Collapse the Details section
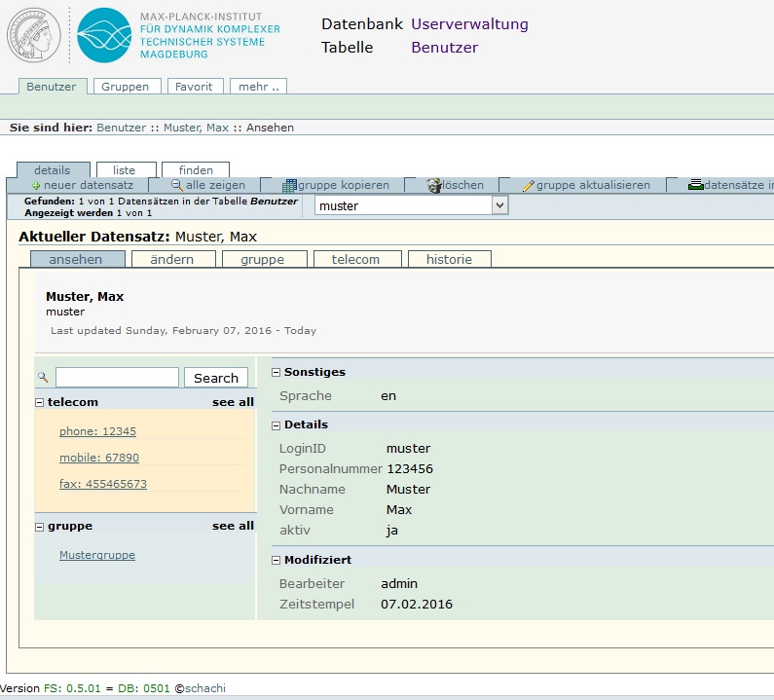Viewport: 774px width, 700px height. coord(276,424)
